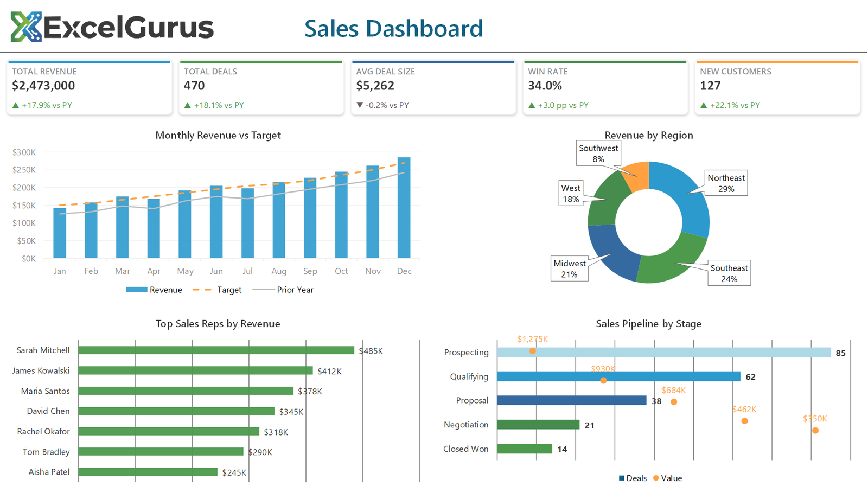868x499 pixels.
Task: Expand the Revenue by Region chart
Action: click(648, 135)
